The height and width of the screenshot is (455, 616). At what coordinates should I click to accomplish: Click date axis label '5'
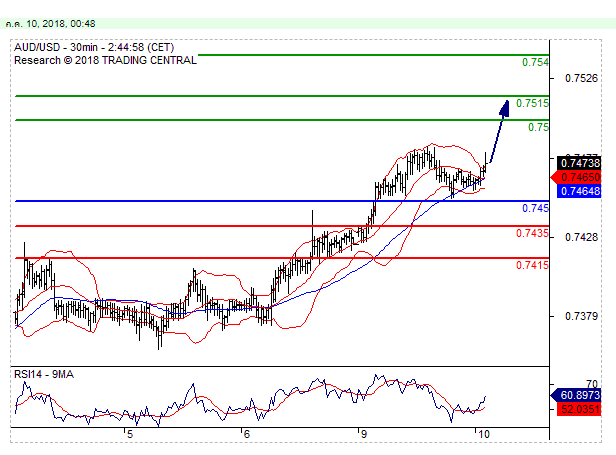point(130,434)
